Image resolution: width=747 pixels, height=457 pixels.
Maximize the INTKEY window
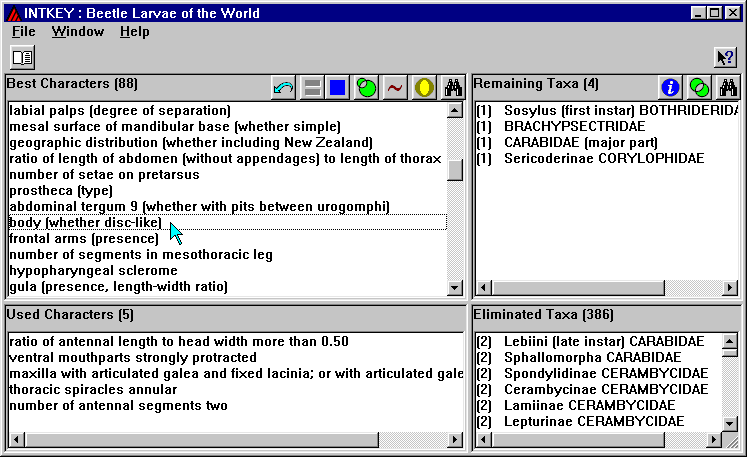(715, 13)
